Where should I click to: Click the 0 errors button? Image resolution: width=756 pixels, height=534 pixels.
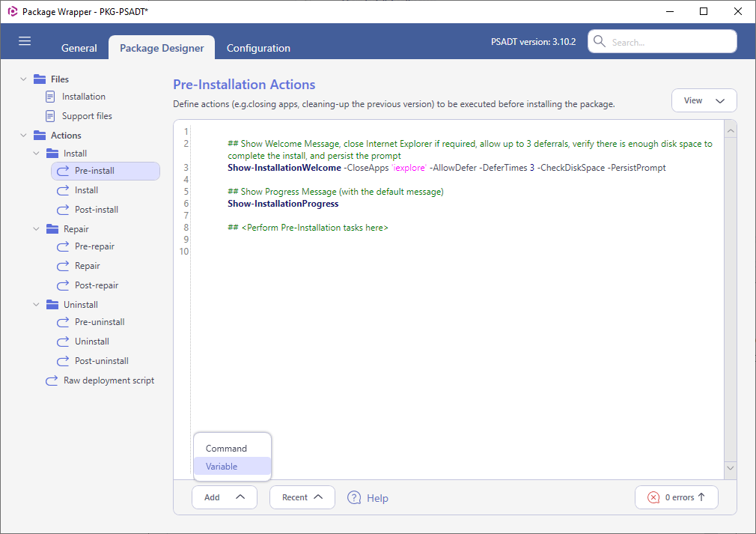pos(677,497)
